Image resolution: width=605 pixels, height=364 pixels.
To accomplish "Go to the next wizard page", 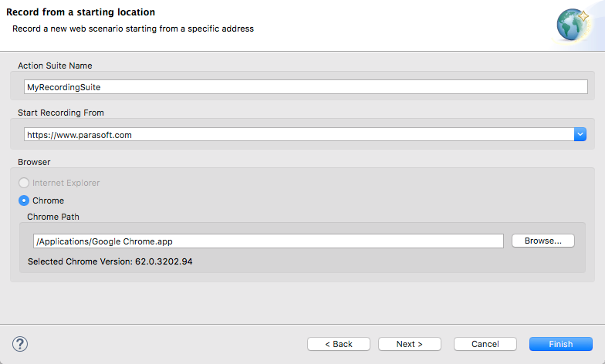I will pos(409,344).
